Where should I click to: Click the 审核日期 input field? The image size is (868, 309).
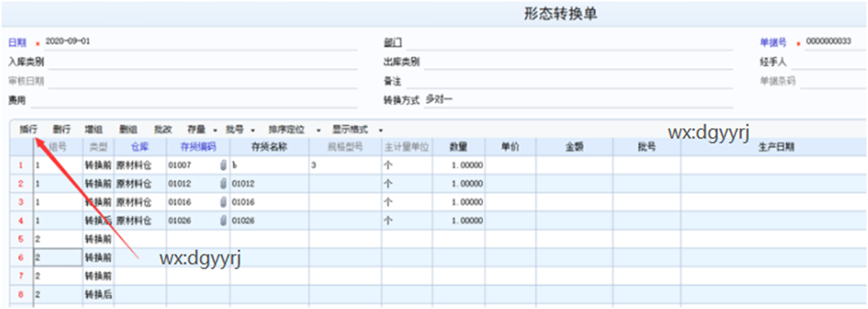click(202, 82)
